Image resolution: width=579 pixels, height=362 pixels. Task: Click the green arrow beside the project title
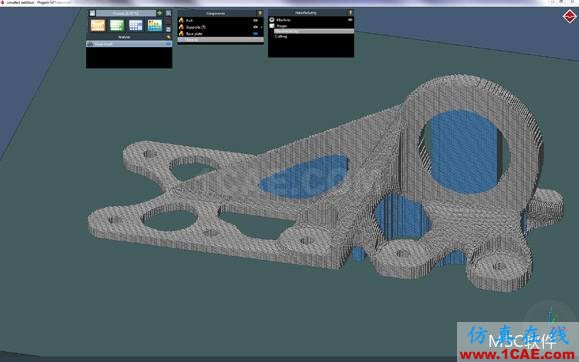160,13
